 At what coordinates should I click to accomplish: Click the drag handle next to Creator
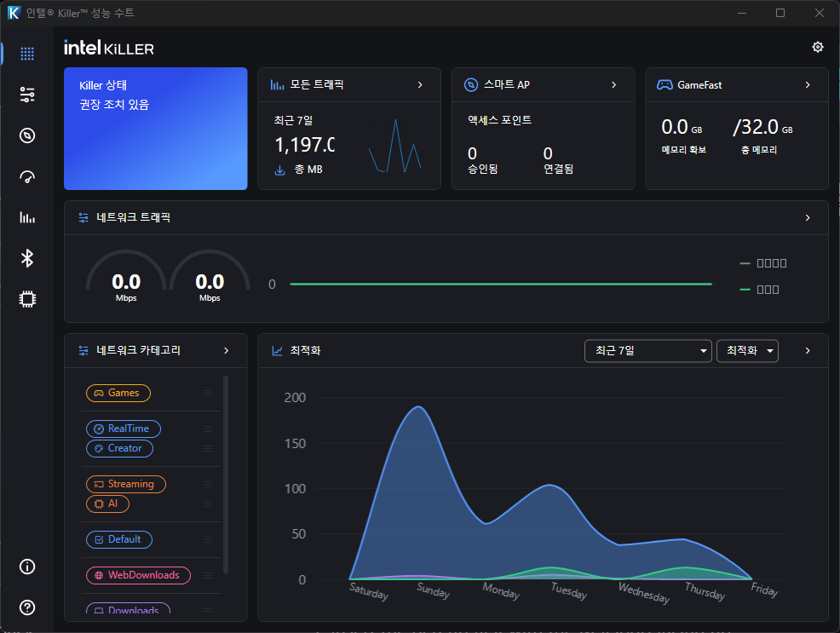tap(207, 448)
